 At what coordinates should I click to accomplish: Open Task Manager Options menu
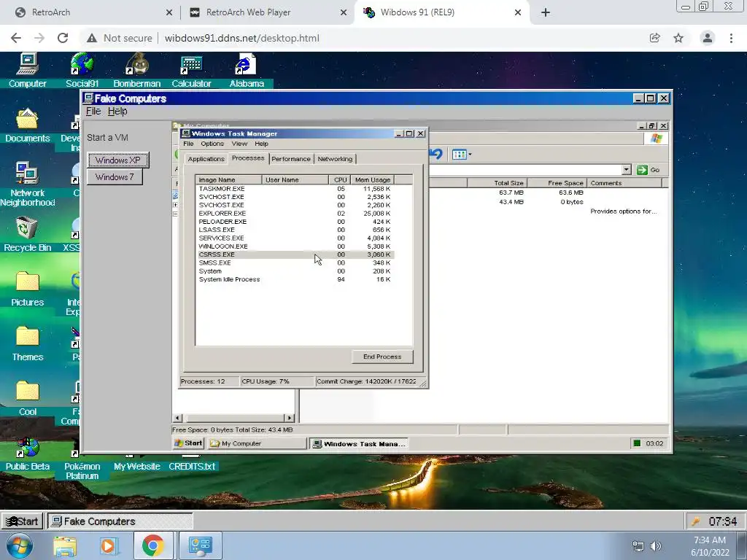point(212,144)
